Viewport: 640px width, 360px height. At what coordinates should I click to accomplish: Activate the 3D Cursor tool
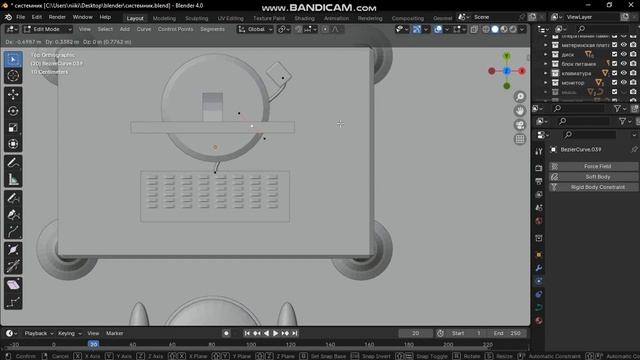(13, 76)
